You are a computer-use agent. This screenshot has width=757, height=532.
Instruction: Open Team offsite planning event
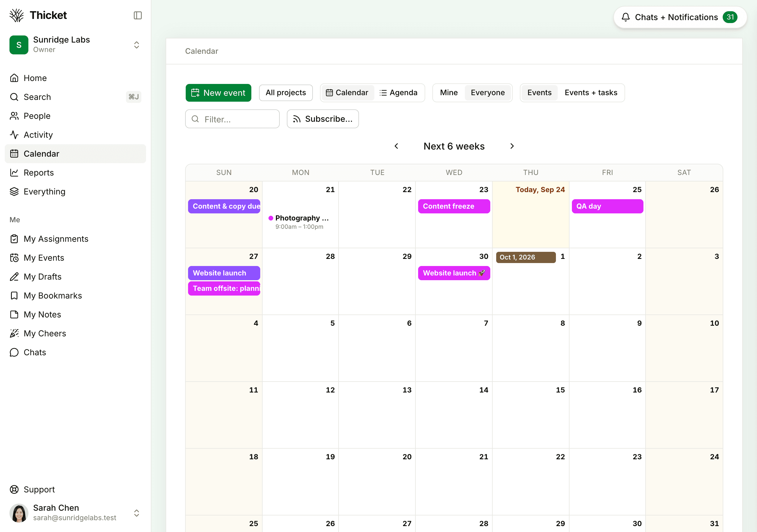coord(224,288)
